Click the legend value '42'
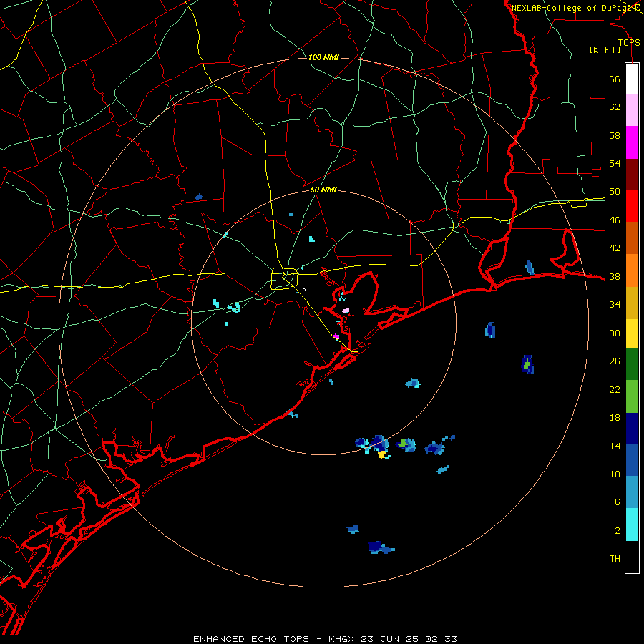This screenshot has width=644, height=644. point(615,248)
